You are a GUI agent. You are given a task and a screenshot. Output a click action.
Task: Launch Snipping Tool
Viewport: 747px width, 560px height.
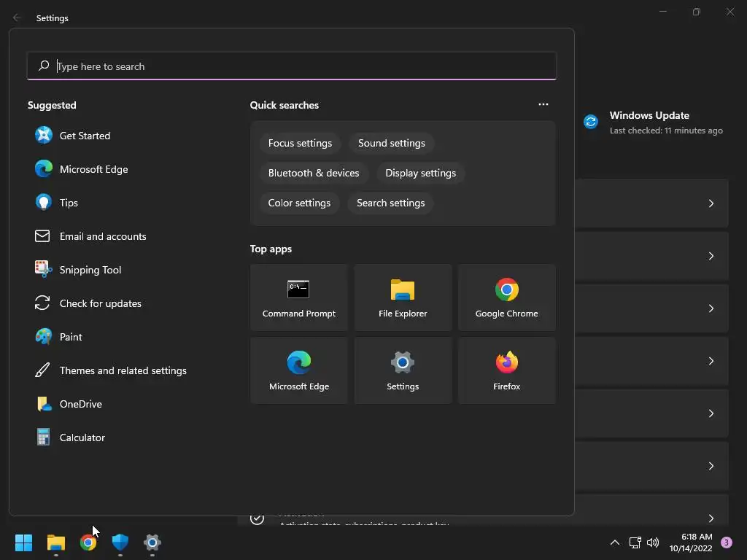coord(90,270)
